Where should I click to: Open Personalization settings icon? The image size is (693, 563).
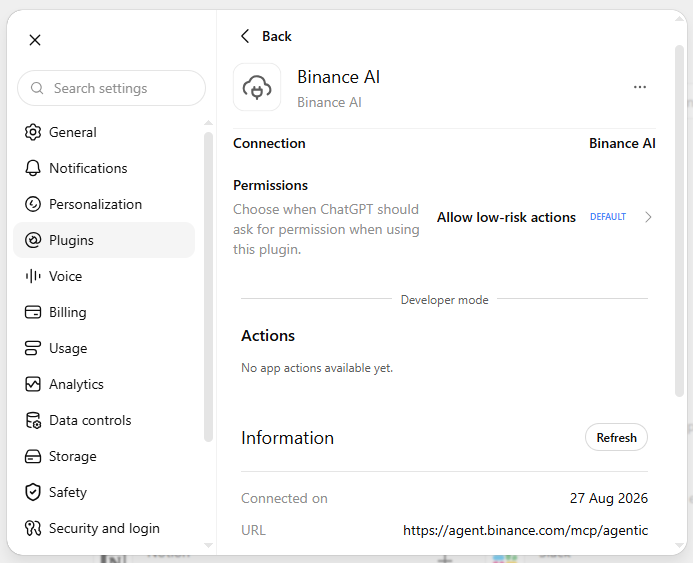[x=33, y=204]
